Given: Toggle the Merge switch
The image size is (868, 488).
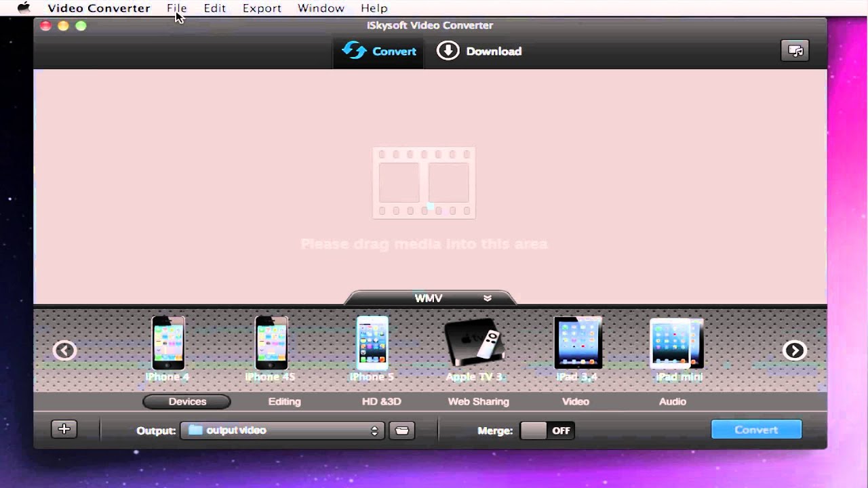Looking at the screenshot, I should click(x=547, y=430).
